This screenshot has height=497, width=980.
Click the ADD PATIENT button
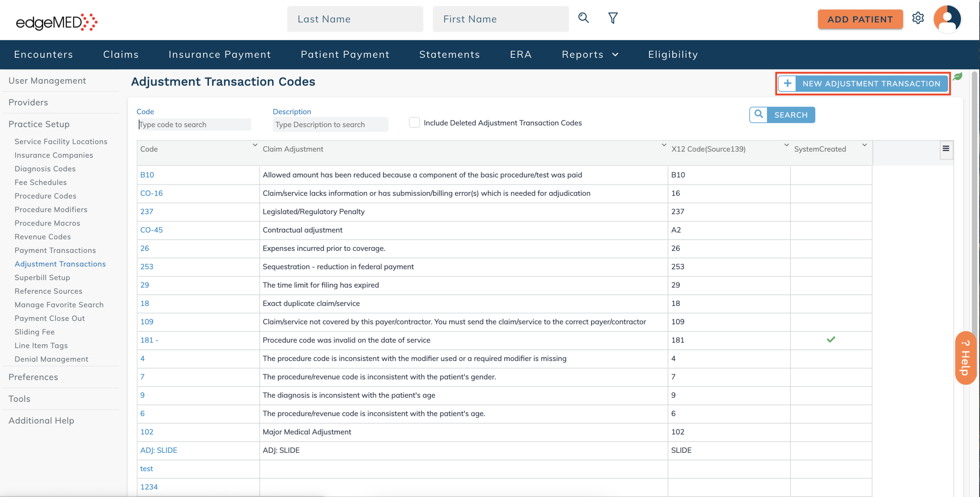tap(860, 19)
